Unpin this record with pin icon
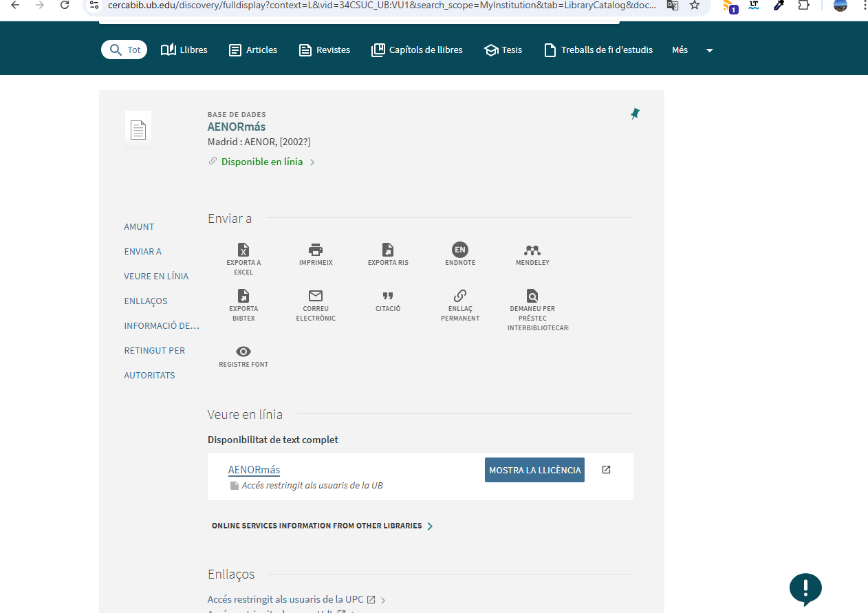The height and width of the screenshot is (613, 868). [x=635, y=114]
